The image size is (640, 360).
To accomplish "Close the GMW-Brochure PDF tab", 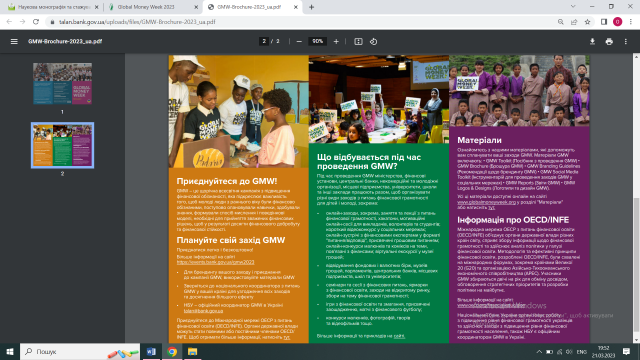I will point(296,7).
